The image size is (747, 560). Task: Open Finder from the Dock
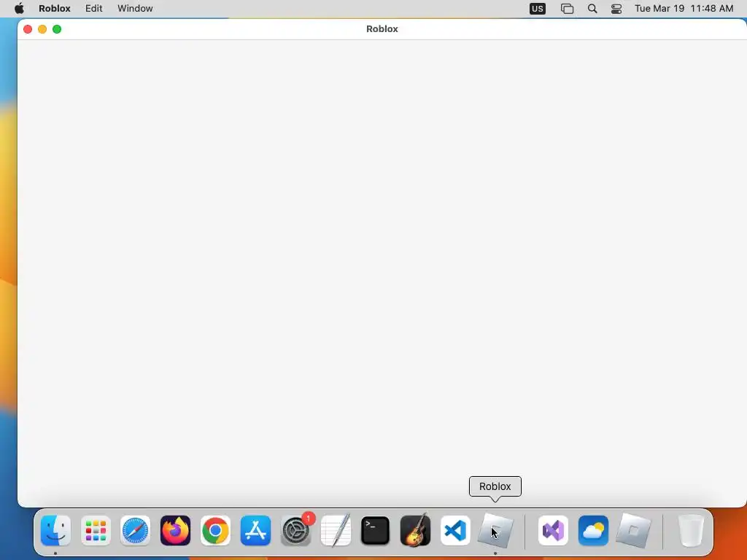[x=55, y=530]
